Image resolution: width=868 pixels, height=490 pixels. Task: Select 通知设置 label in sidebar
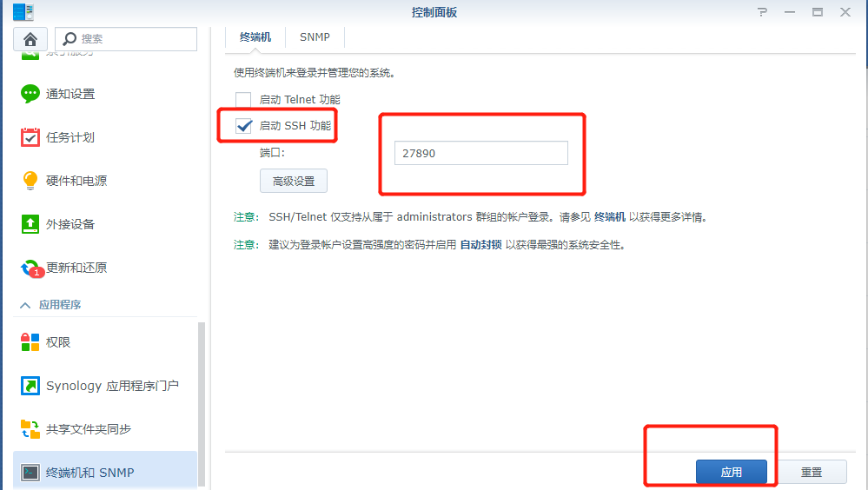(x=70, y=94)
